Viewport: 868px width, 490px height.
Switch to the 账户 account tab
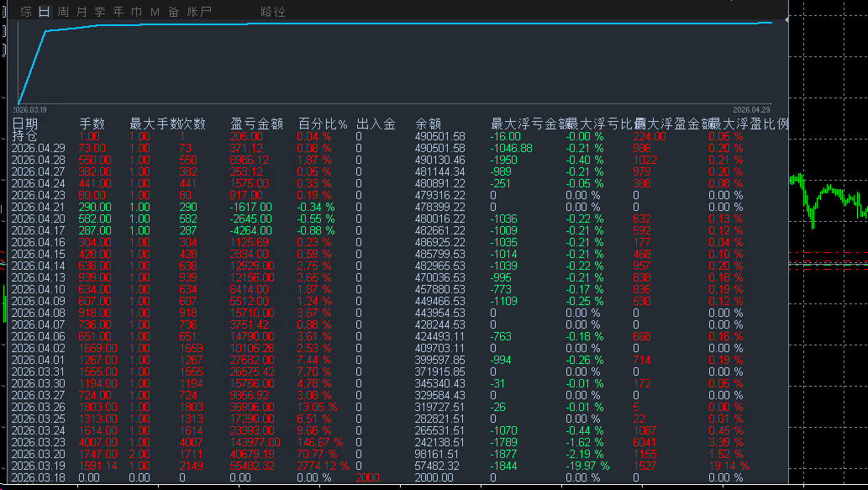(x=199, y=12)
